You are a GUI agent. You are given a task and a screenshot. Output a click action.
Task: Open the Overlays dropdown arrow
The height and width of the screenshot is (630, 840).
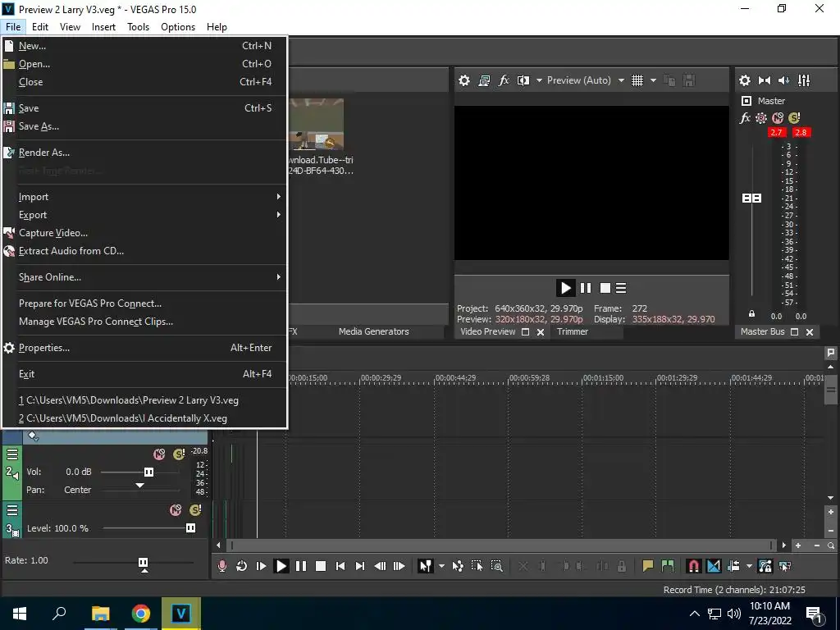pos(653,80)
